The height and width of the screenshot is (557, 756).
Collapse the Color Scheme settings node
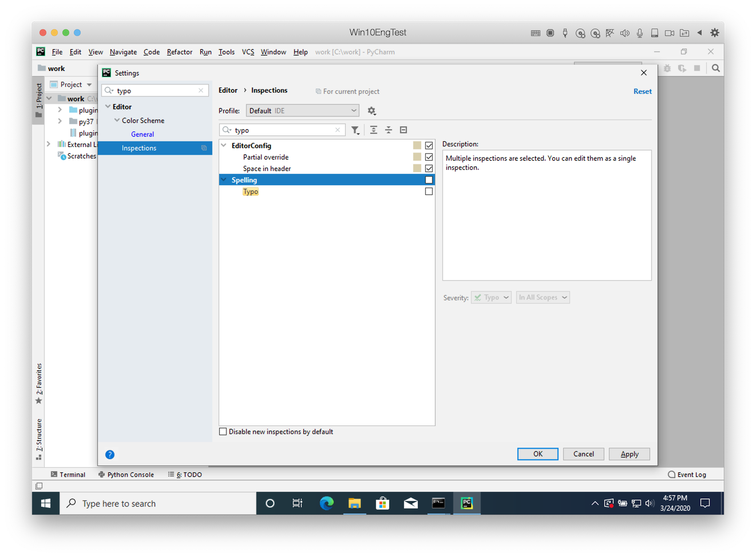(117, 120)
